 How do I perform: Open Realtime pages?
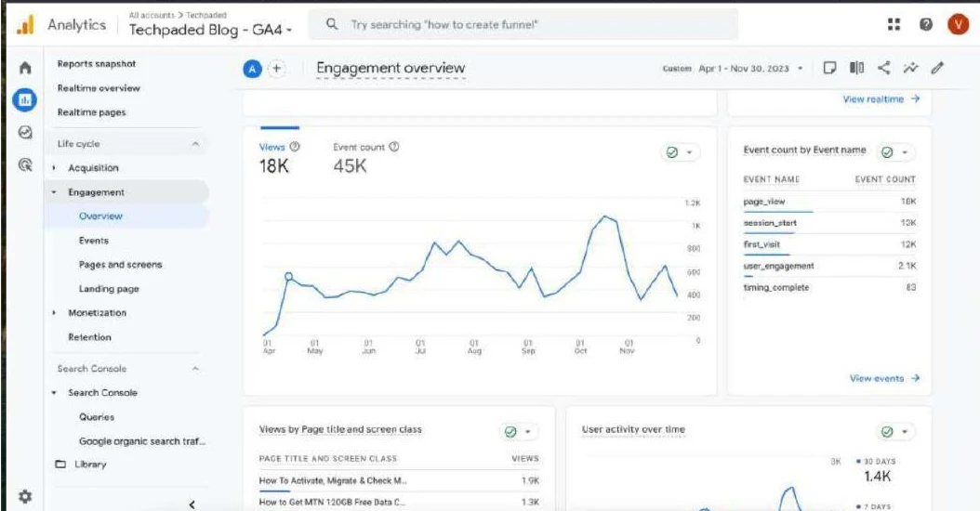pyautogui.click(x=91, y=112)
